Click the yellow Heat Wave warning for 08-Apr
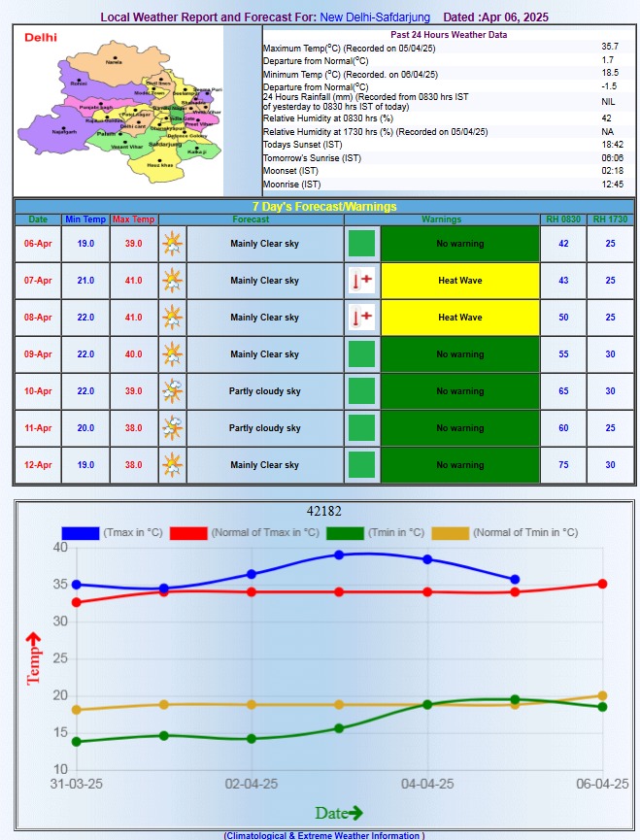The image size is (640, 840). point(460,318)
